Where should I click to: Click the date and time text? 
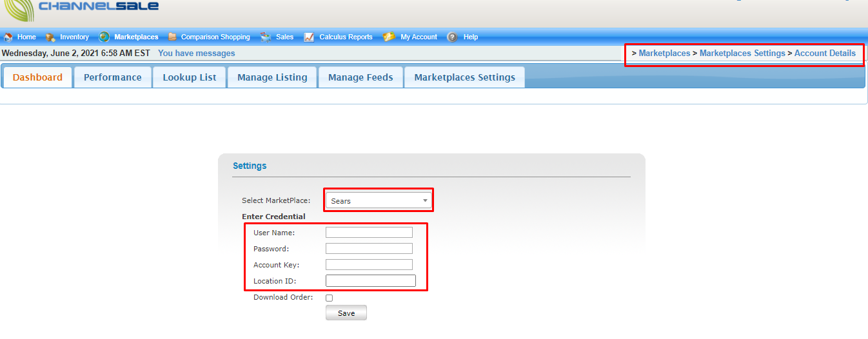76,53
